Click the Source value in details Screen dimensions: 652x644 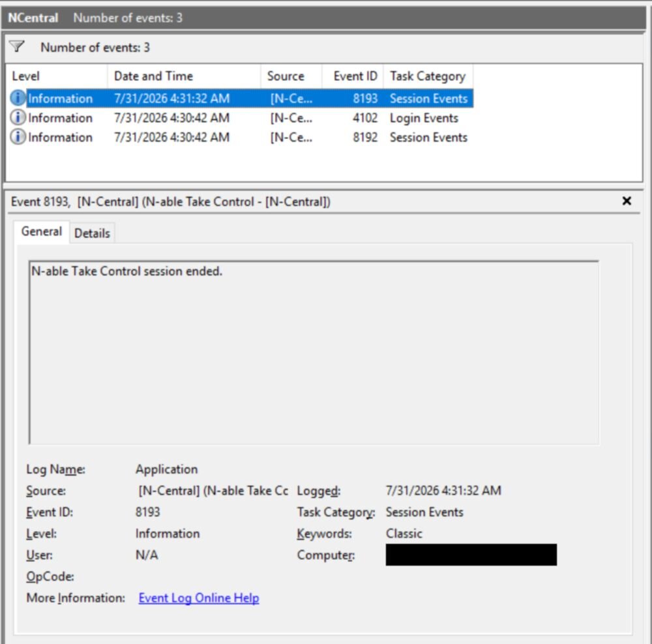click(213, 491)
